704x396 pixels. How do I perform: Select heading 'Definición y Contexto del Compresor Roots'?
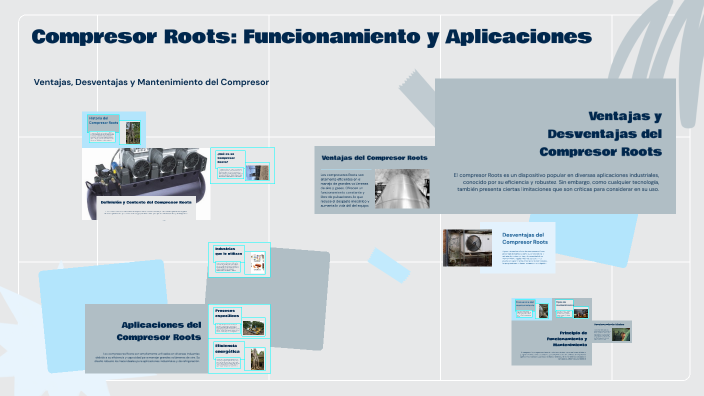click(x=146, y=202)
